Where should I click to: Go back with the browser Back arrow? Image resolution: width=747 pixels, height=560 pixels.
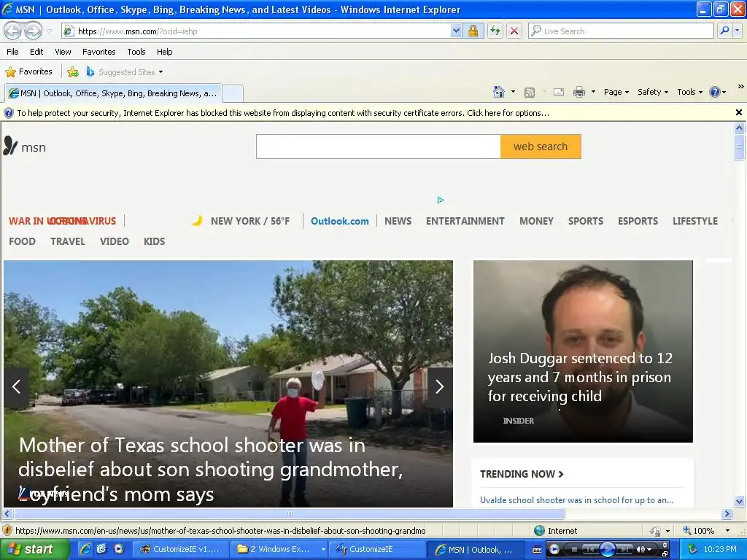tap(13, 31)
